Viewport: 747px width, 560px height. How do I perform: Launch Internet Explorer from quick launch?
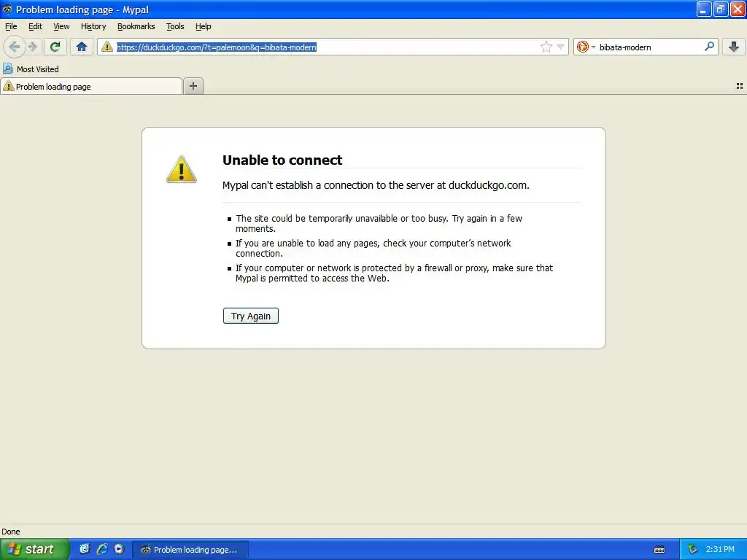pyautogui.click(x=102, y=549)
